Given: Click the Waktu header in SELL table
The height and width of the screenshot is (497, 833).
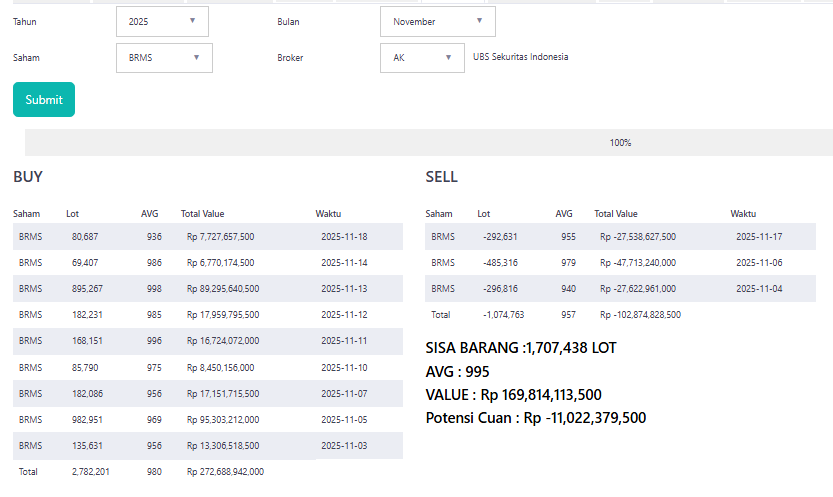Looking at the screenshot, I should [743, 213].
